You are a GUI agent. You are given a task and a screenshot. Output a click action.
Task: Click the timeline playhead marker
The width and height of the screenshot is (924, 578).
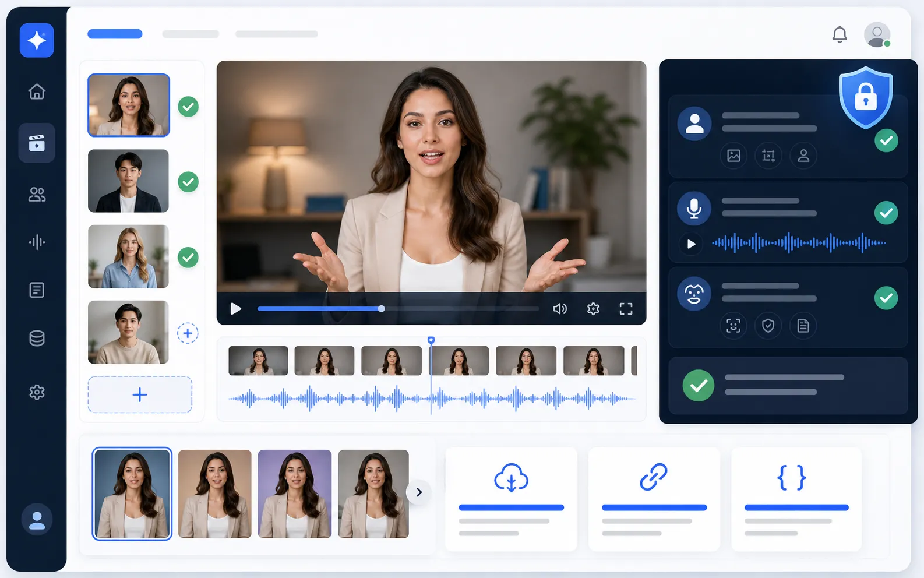point(431,340)
